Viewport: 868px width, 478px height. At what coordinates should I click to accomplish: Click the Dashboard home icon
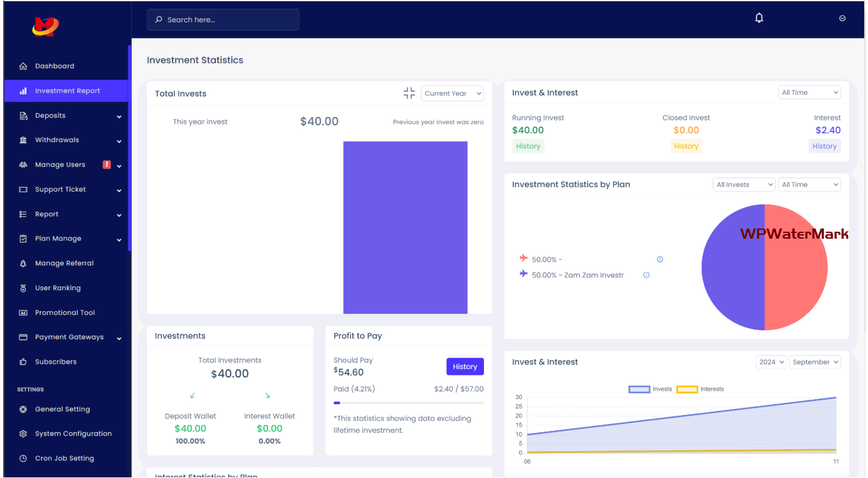coord(24,66)
